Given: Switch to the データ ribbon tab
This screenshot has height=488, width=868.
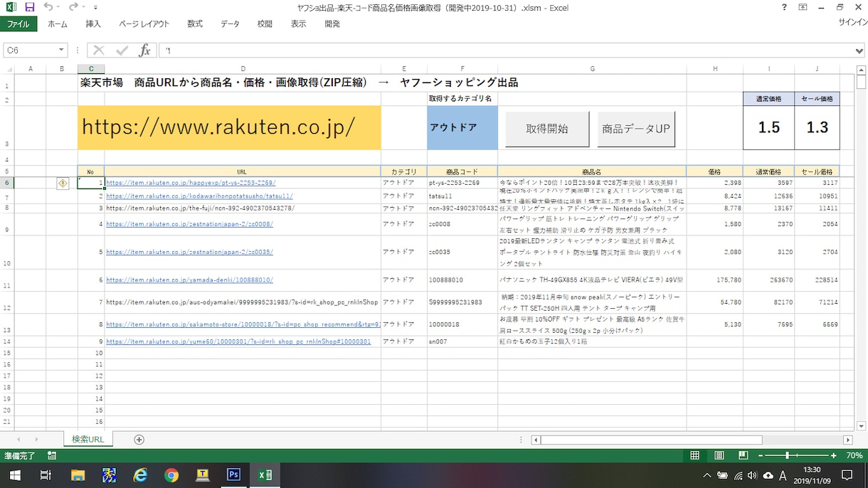Looking at the screenshot, I should point(230,23).
